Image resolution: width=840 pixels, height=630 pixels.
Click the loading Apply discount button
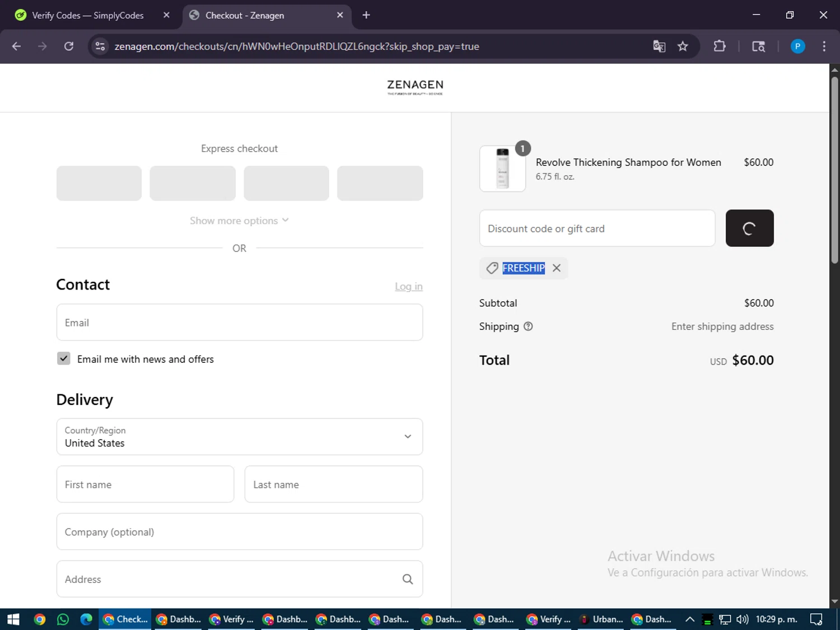pos(749,228)
